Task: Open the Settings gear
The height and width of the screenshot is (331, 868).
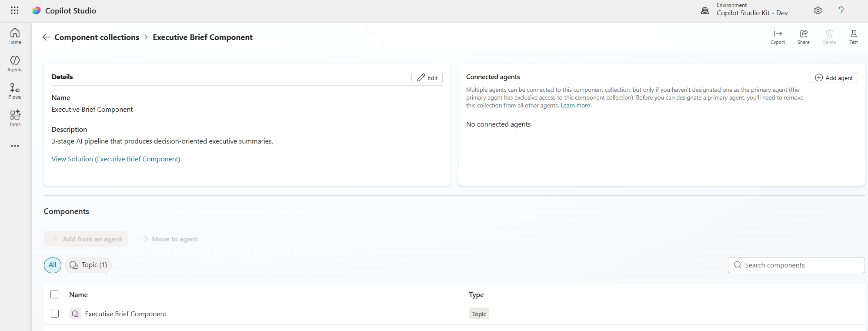Action: (x=818, y=10)
